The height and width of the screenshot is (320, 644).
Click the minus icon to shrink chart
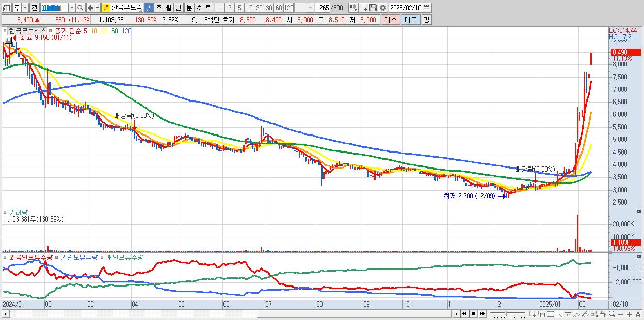[x=621, y=314]
